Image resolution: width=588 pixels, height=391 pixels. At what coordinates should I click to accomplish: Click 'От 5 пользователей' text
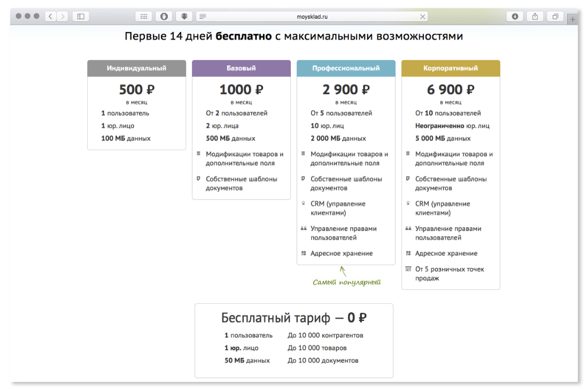pyautogui.click(x=341, y=113)
